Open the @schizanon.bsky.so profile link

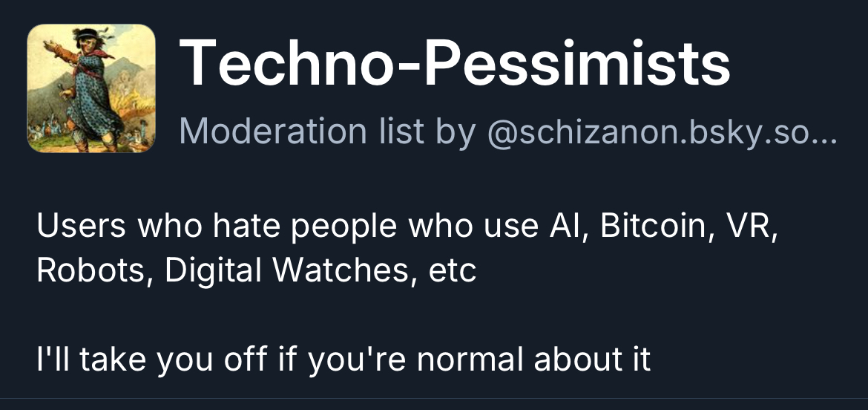662,131
